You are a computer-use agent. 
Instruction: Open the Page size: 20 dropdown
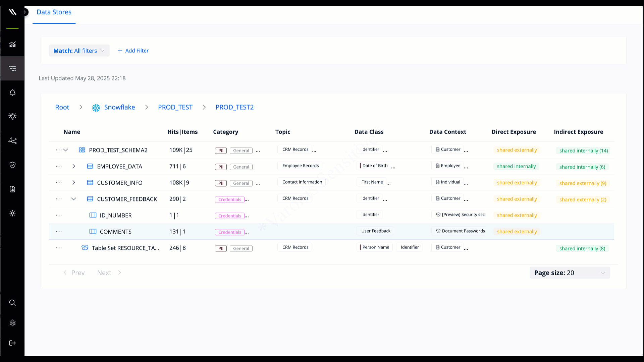pos(570,273)
